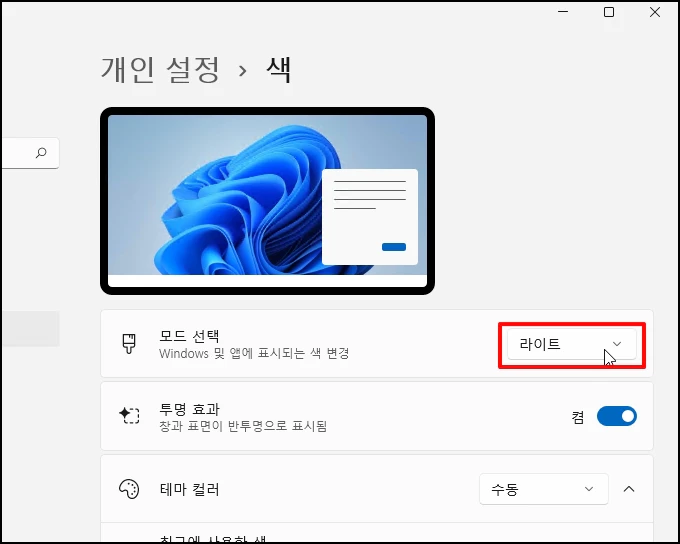Open the 라이트 mode dropdown
680x544 pixels.
[x=572, y=344]
